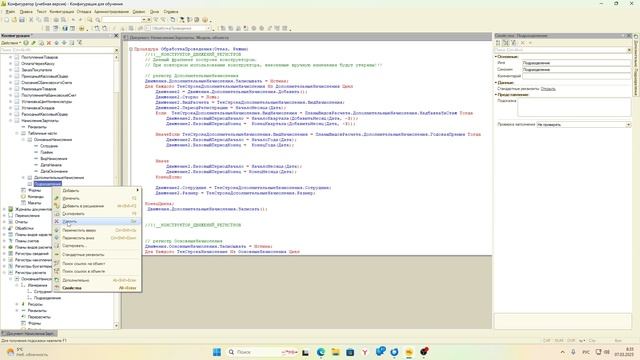Open the Администрирование menu

coord(111,12)
